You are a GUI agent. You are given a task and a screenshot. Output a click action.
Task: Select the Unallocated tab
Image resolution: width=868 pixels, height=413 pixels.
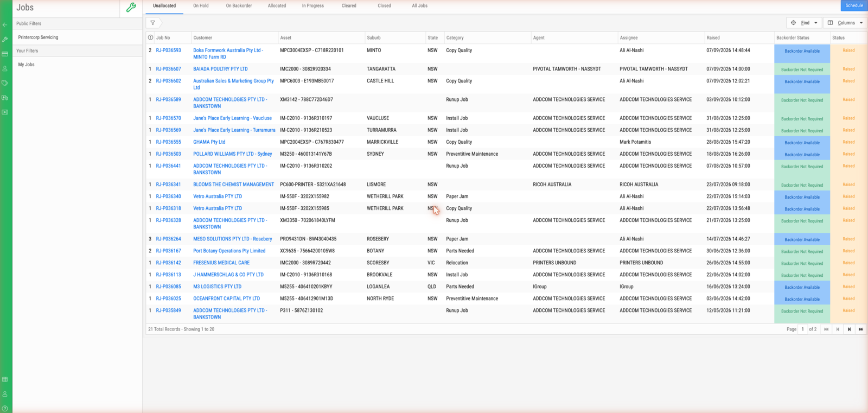(164, 6)
